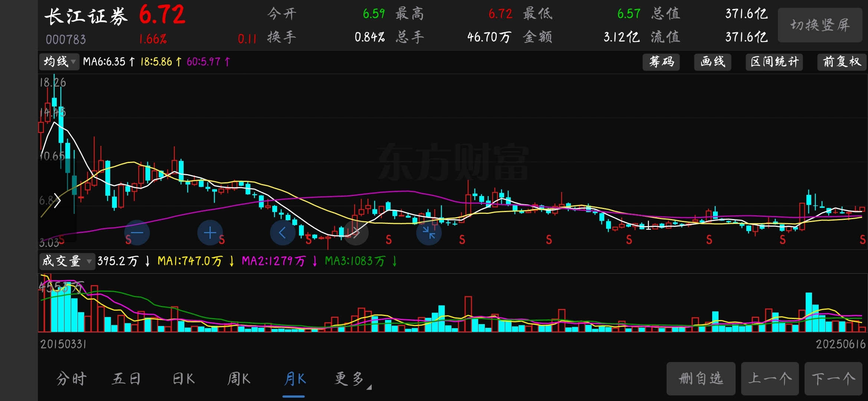Open the 均线 indicator dropdown
Viewport: 868px width, 401px height.
59,62
